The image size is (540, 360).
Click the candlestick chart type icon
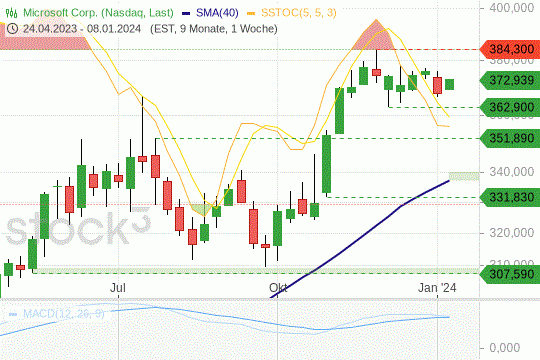pyautogui.click(x=11, y=13)
